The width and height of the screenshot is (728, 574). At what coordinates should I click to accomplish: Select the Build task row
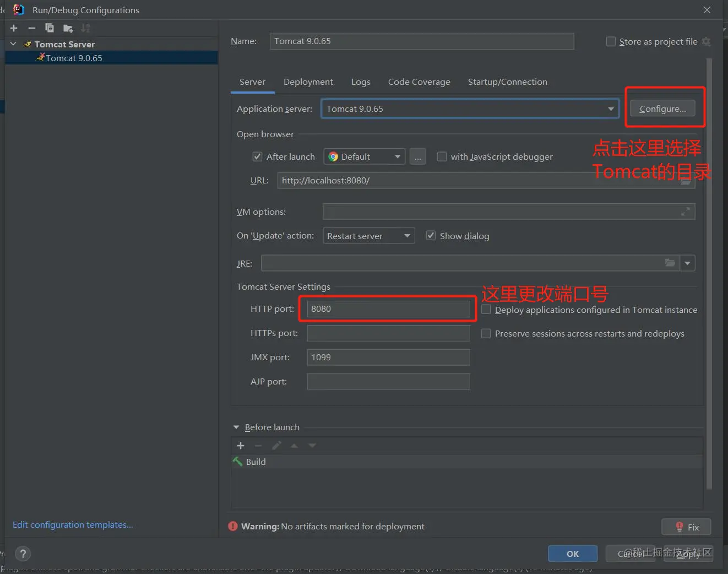click(x=467, y=462)
